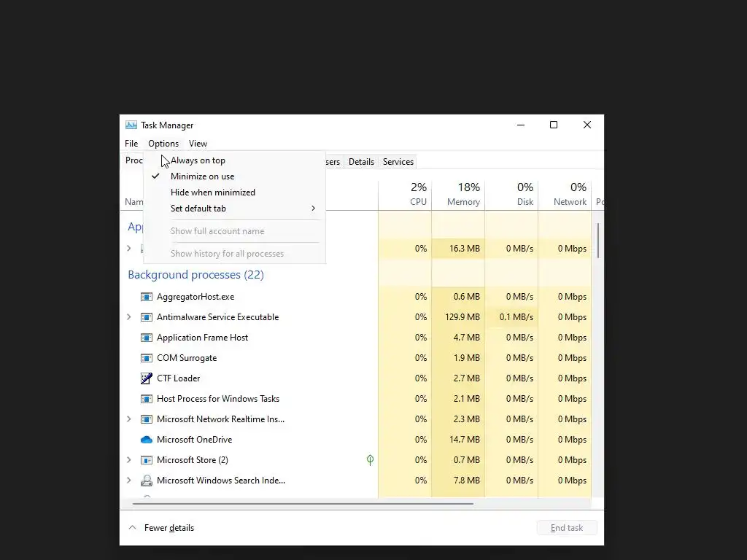Click the Microsoft Windows Search Indexer icon
The image size is (747, 560).
(146, 481)
